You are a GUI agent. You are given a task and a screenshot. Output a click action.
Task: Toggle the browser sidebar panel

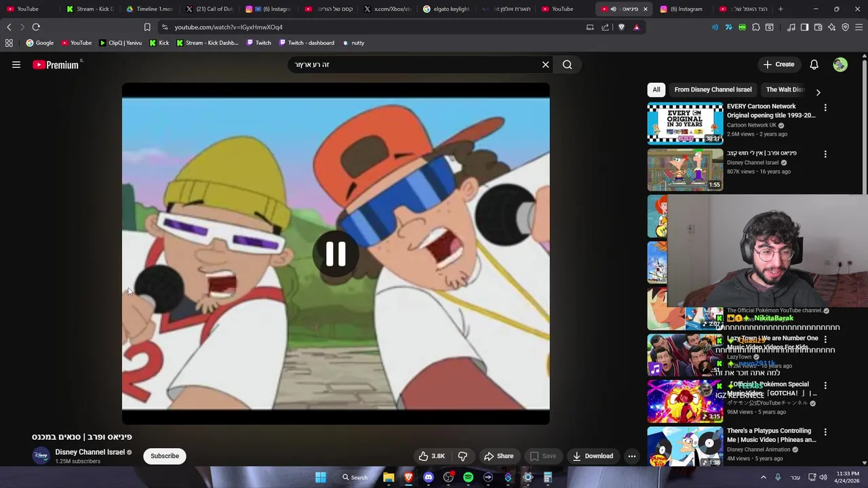point(804,27)
